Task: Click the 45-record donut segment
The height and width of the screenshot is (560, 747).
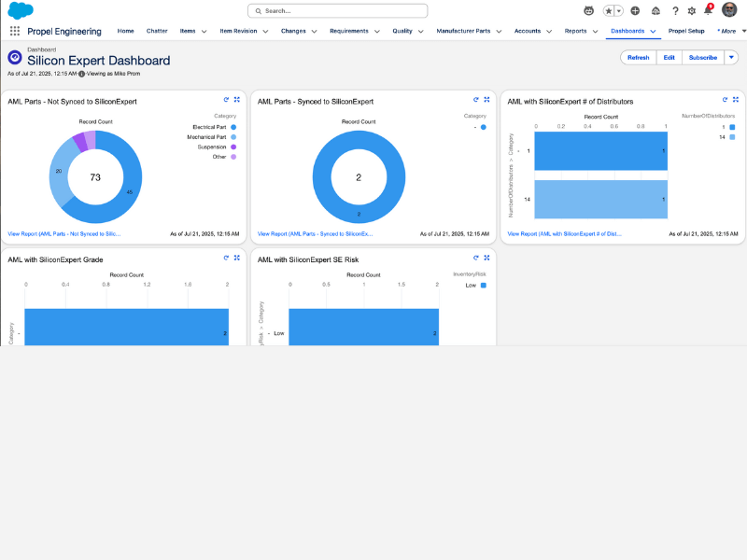Action: (130, 192)
